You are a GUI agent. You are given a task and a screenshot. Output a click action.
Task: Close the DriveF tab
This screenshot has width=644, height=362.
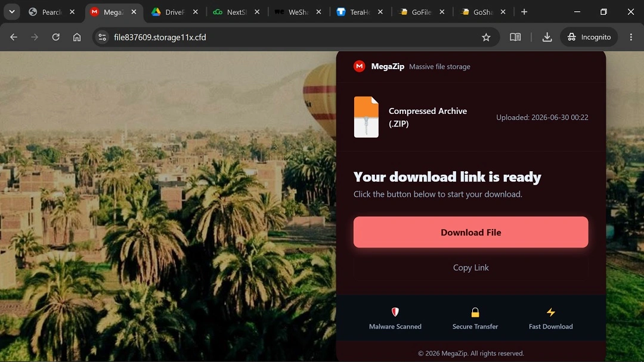[196, 12]
